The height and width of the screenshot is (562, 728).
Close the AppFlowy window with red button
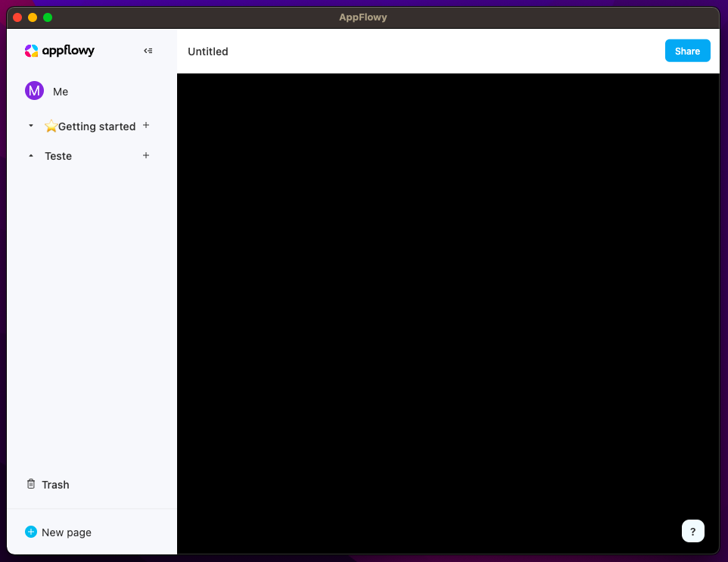[x=17, y=17]
